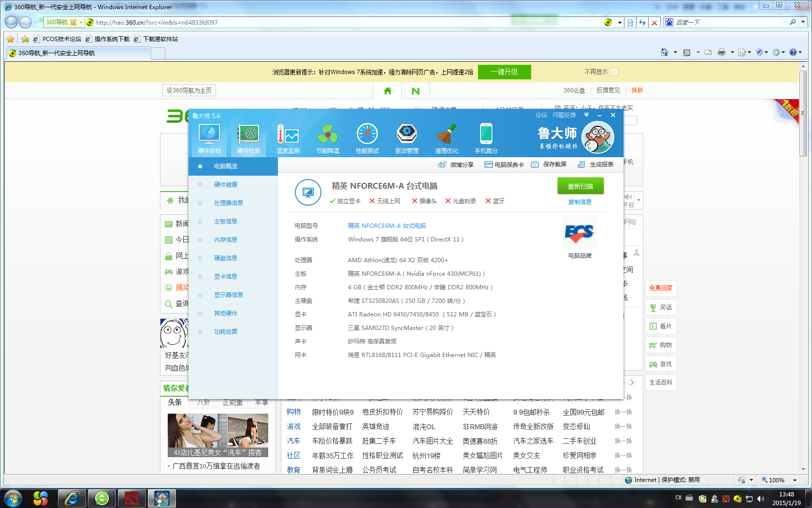Open 问题反馈 feedback link
Image resolution: width=812 pixels, height=508 pixels.
564,115
